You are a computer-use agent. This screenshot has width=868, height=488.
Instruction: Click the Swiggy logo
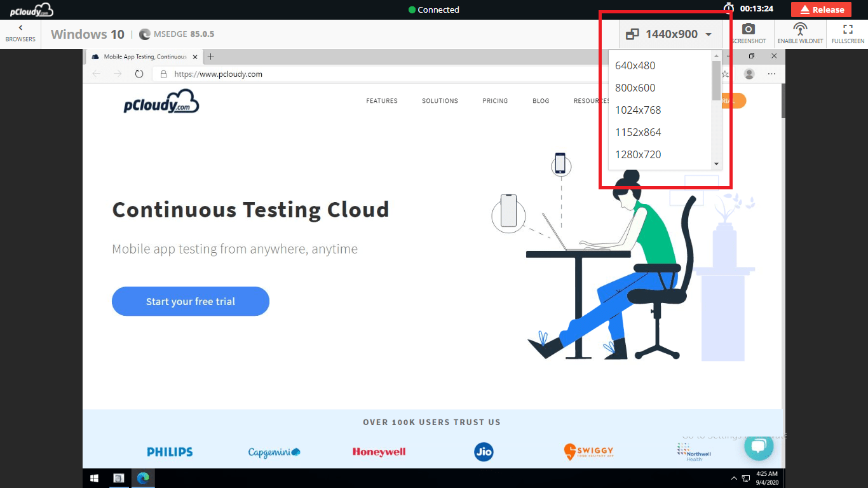point(588,452)
